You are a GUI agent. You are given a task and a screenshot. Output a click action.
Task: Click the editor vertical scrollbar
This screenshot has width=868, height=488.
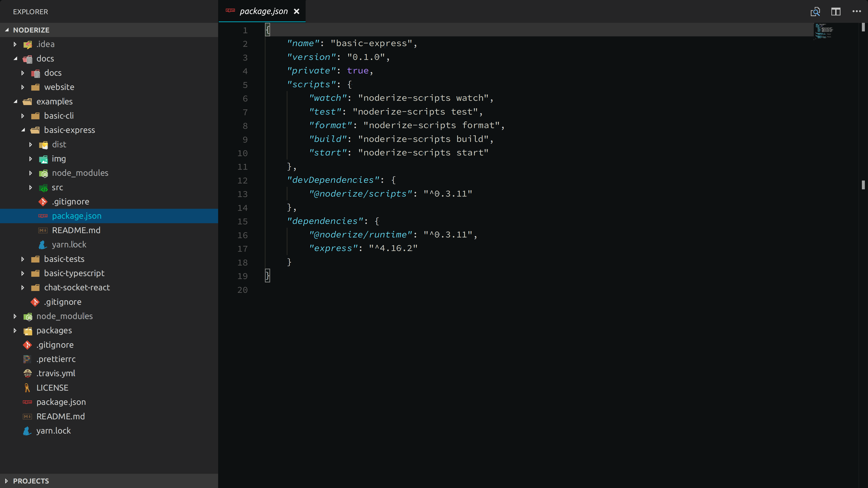coord(863,185)
